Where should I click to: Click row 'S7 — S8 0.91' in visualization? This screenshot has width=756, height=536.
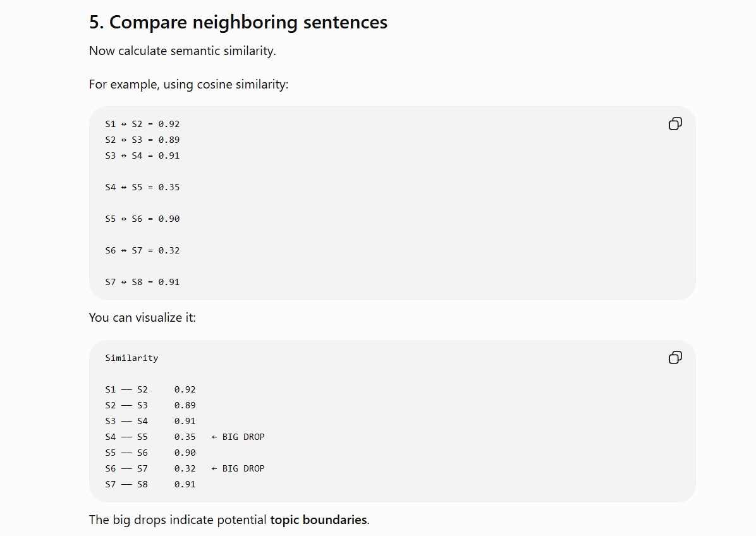point(150,484)
